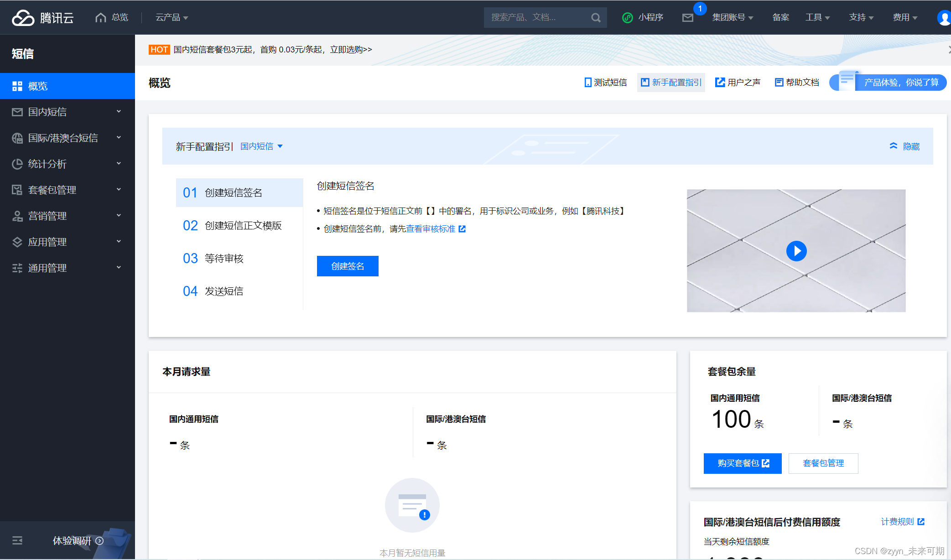Click the tutorial video thumbnail

click(x=796, y=251)
